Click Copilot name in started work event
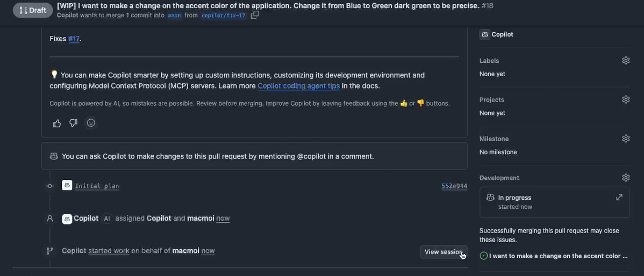 tap(74, 251)
